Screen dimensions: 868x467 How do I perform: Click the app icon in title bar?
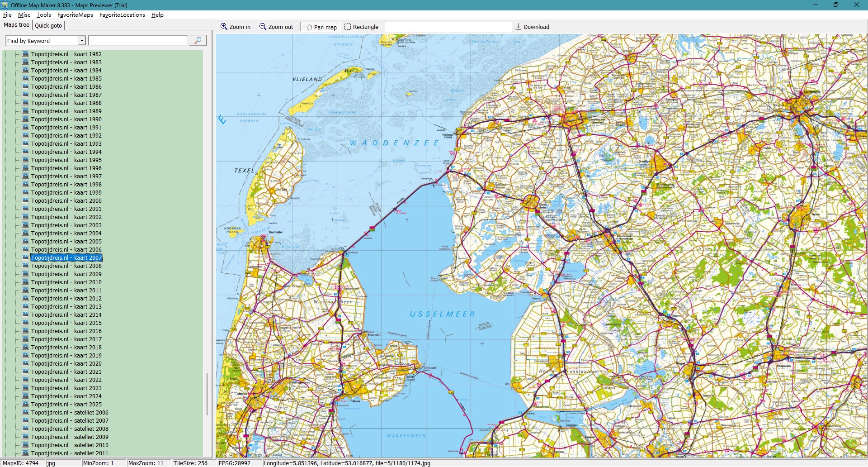tap(5, 5)
